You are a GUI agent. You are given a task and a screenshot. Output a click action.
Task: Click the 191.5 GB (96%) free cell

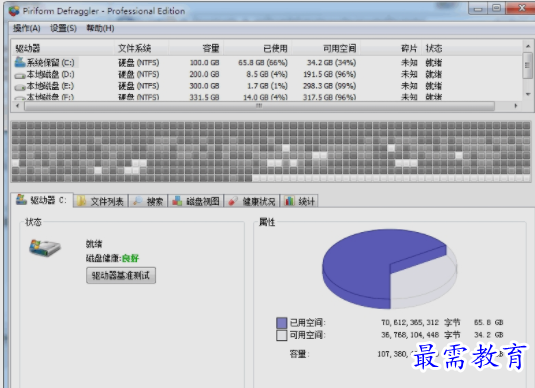(x=330, y=74)
